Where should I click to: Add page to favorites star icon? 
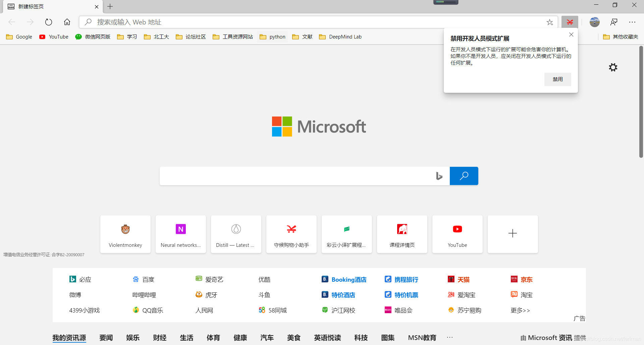550,22
